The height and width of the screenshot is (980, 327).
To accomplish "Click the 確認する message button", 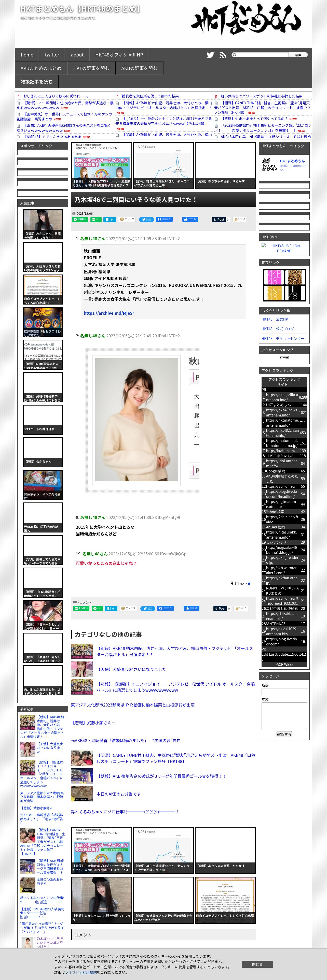I will (x=284, y=734).
